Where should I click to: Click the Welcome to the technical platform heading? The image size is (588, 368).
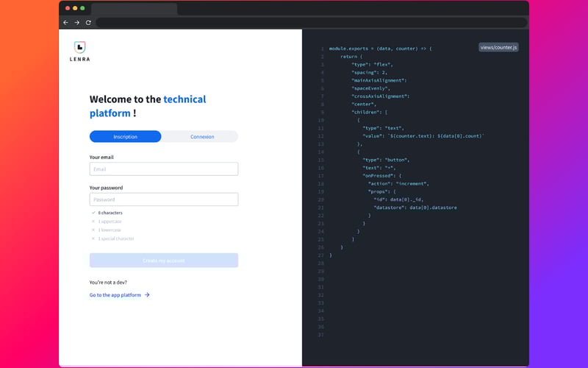[x=148, y=106]
